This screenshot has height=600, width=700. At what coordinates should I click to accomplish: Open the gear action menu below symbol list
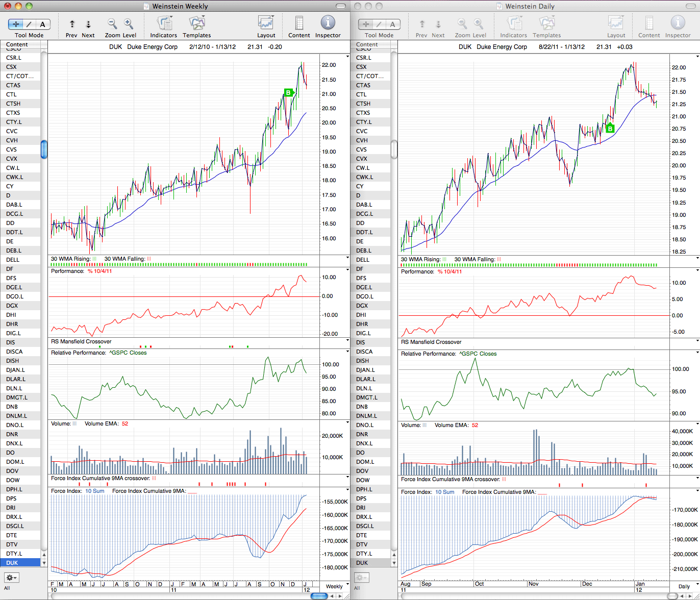pyautogui.click(x=12, y=578)
